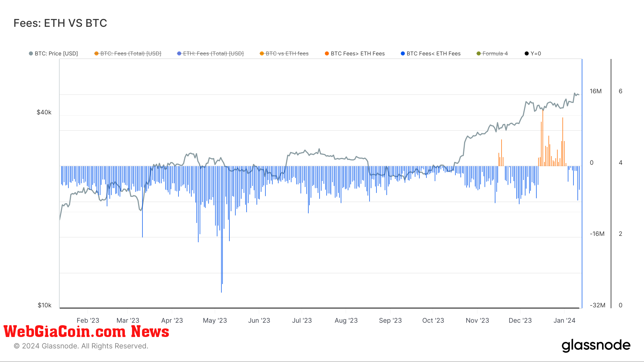The height and width of the screenshot is (362, 644).
Task: Click the Oct '23 axis label
Action: (x=433, y=321)
